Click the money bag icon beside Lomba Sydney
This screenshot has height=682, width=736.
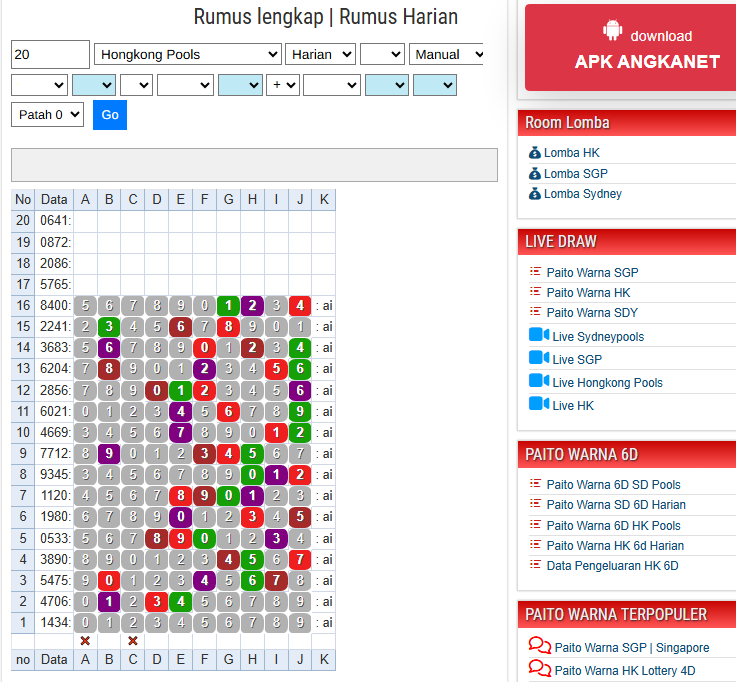click(535, 194)
